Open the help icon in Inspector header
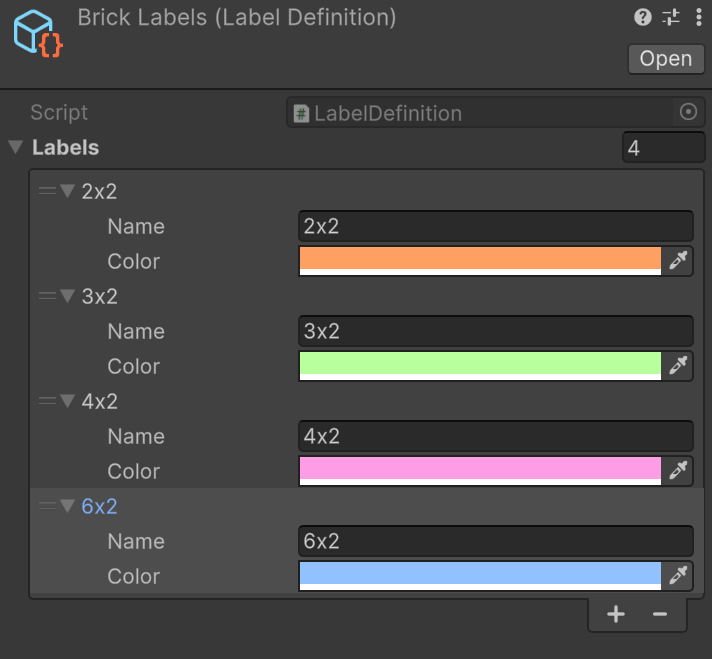The height and width of the screenshot is (659, 712). pyautogui.click(x=643, y=17)
